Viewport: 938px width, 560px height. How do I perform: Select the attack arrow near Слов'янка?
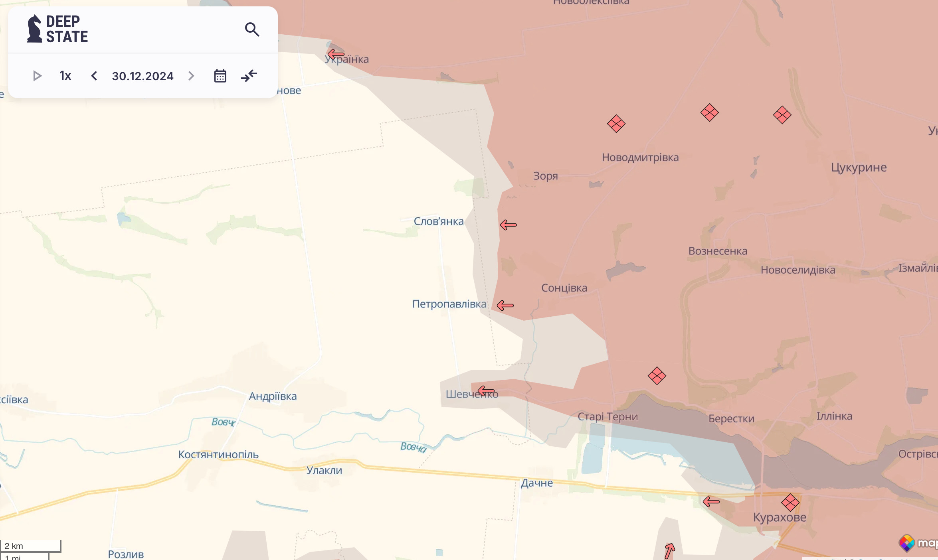[x=509, y=225]
